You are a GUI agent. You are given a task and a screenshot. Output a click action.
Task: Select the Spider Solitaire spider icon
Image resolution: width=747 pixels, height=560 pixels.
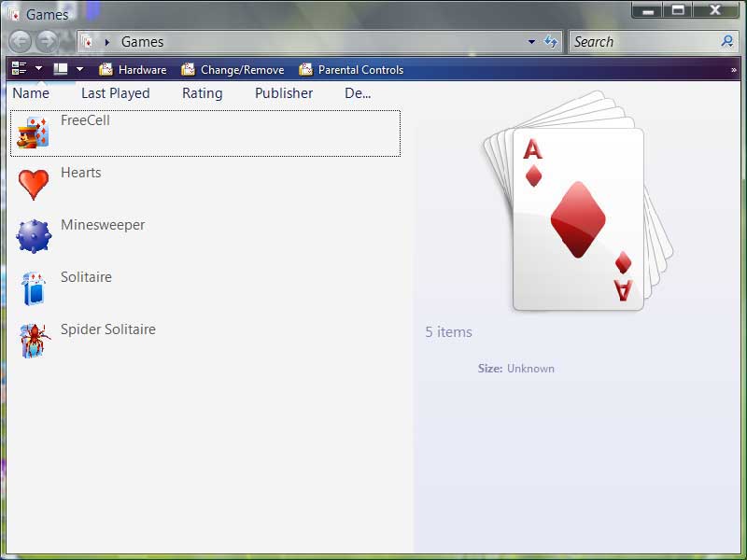(x=35, y=341)
